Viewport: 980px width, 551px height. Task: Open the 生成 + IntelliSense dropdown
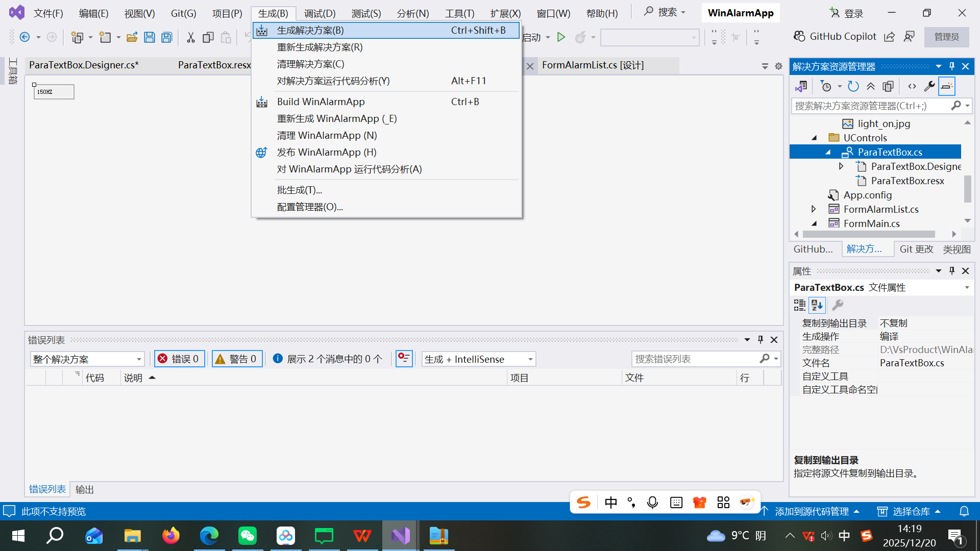coord(478,359)
